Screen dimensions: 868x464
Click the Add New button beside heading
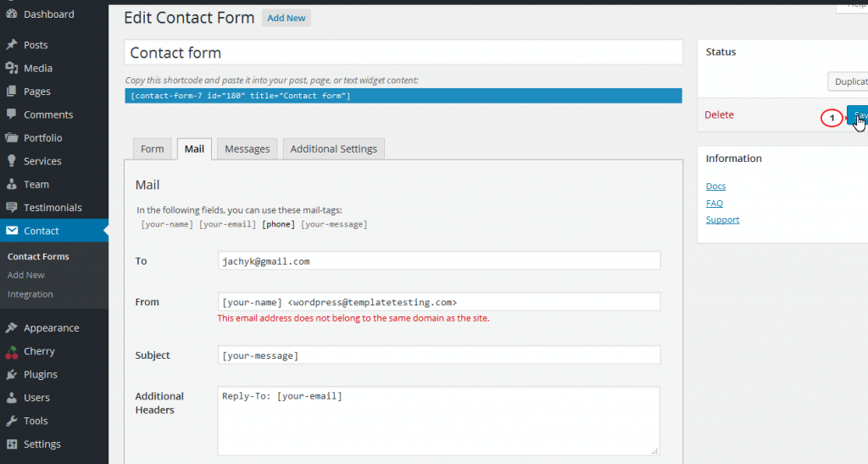[x=287, y=18]
